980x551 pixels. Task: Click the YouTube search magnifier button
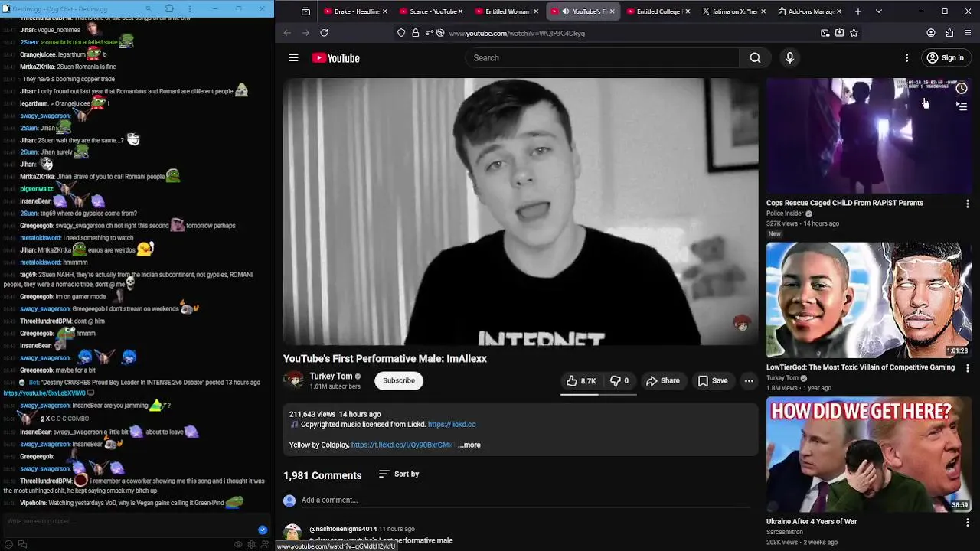755,58
